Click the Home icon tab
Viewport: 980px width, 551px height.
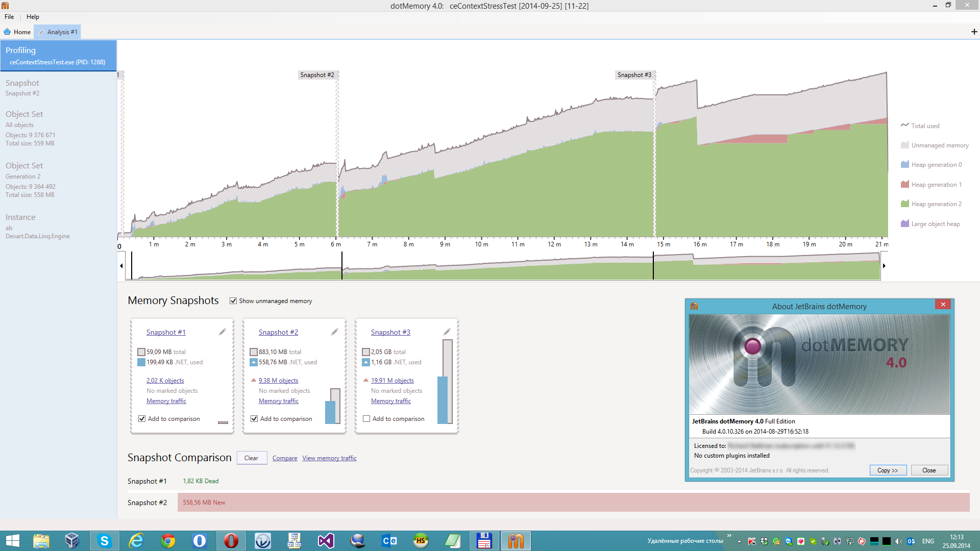point(17,32)
